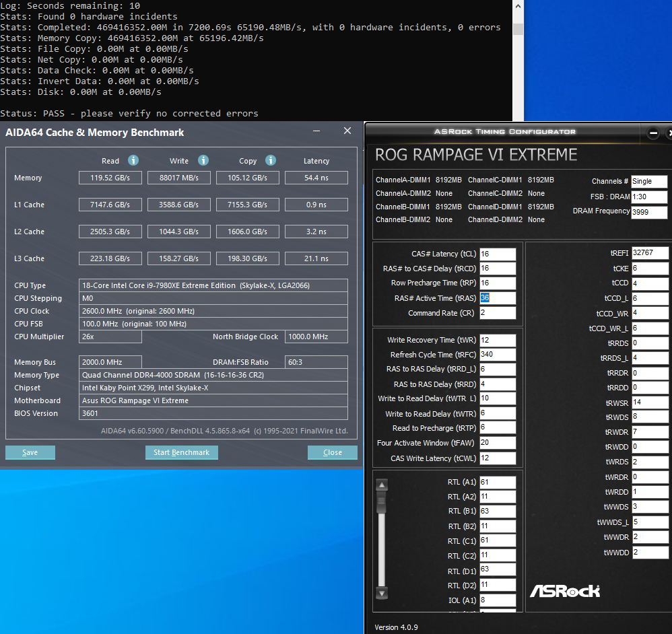Click the CAS# Latency (tCL) field
The image size is (672, 634).
pos(498,254)
